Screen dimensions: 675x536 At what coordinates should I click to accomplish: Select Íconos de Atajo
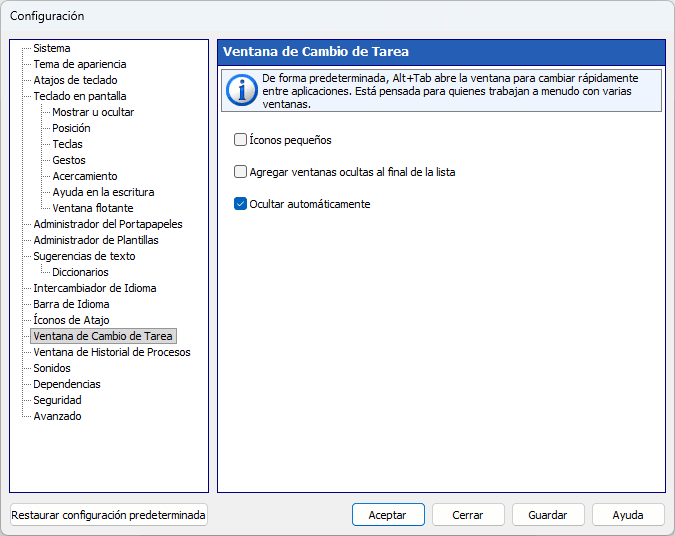coord(71,320)
